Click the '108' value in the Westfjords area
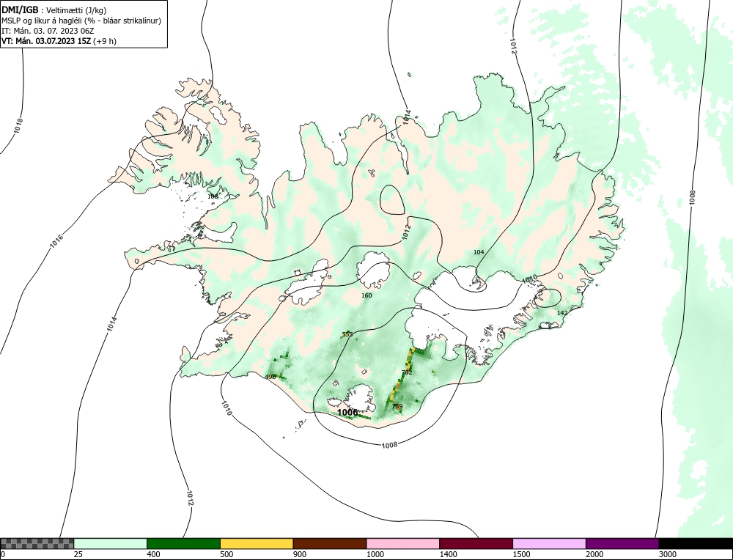 213,196
